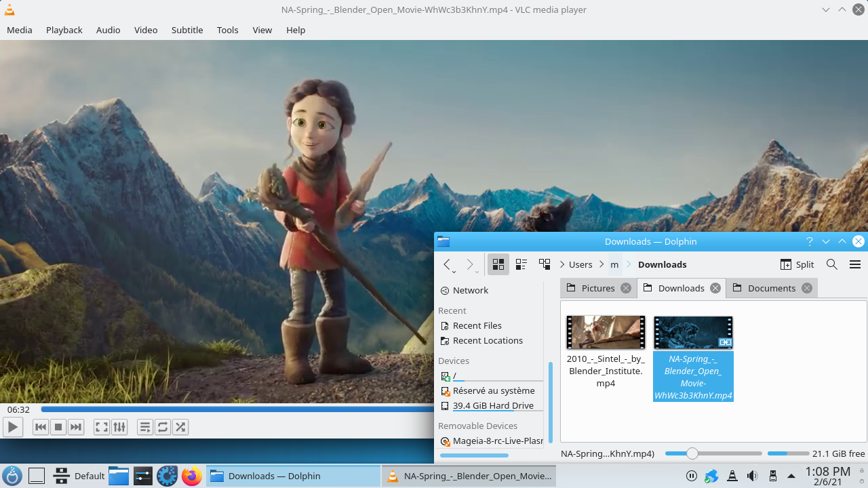The height and width of the screenshot is (488, 868).
Task: Expand the arrow before Downloads breadcrumb
Action: 628,264
